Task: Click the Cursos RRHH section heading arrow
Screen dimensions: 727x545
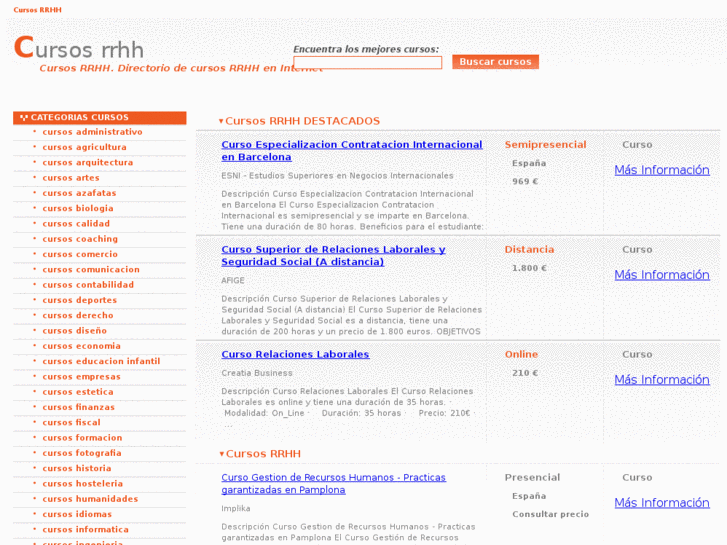Action: [222, 454]
